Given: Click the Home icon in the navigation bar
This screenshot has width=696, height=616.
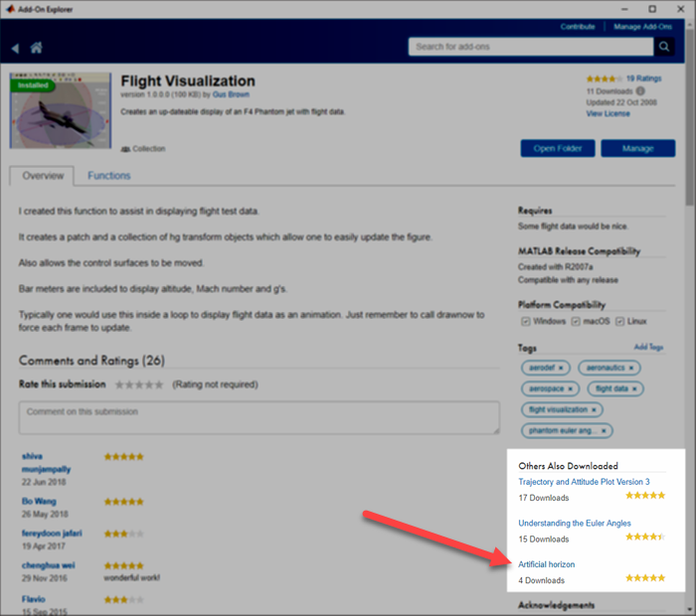Looking at the screenshot, I should (36, 48).
